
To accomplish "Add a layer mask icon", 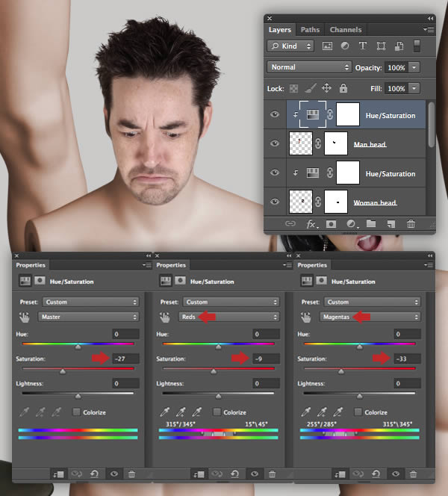I will tap(331, 224).
